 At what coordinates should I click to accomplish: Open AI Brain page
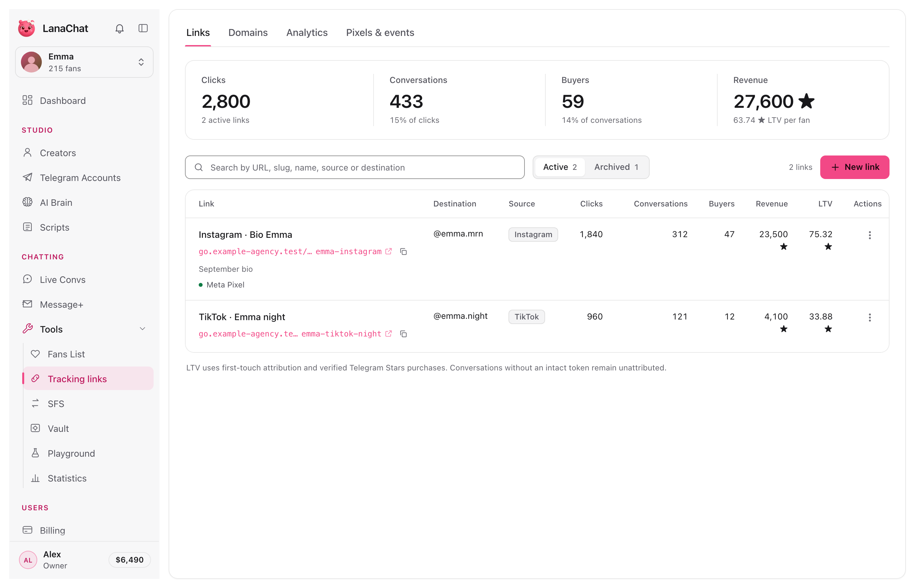click(84, 202)
